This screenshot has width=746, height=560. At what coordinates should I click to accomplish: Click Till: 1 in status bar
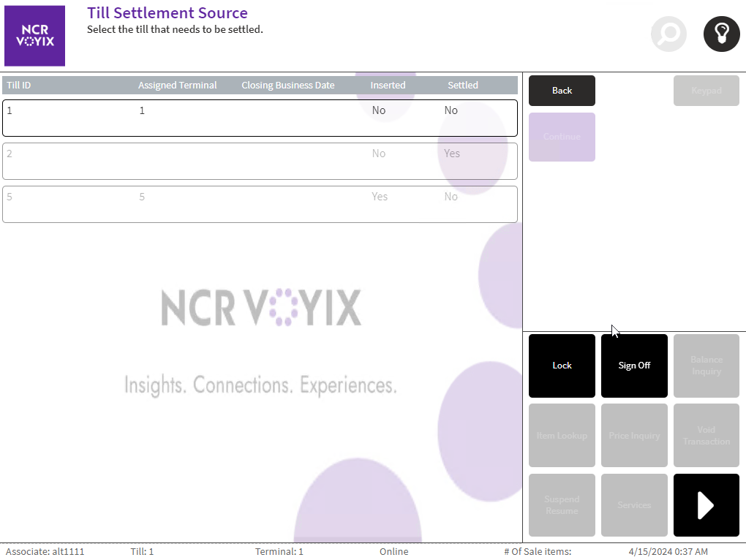click(142, 551)
